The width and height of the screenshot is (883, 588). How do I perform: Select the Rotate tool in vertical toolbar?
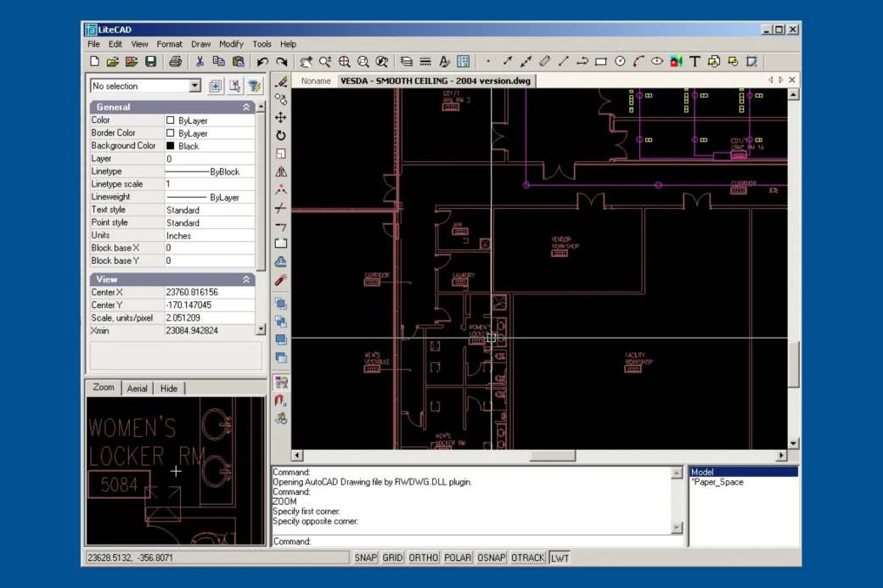click(280, 135)
